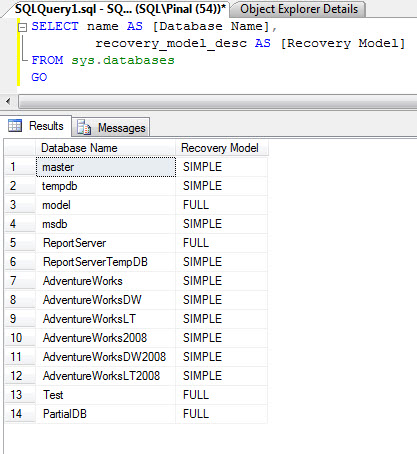Select the msdb cell

tap(106, 224)
